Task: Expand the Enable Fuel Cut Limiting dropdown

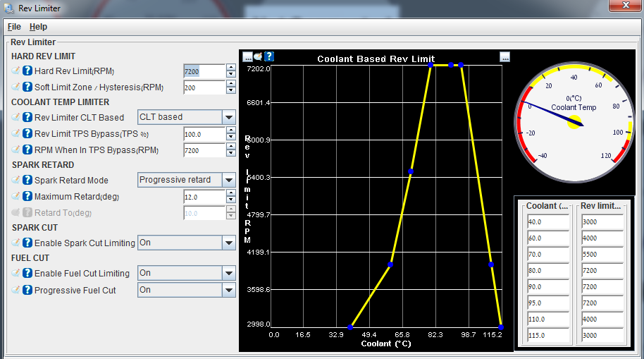Action: pos(229,273)
